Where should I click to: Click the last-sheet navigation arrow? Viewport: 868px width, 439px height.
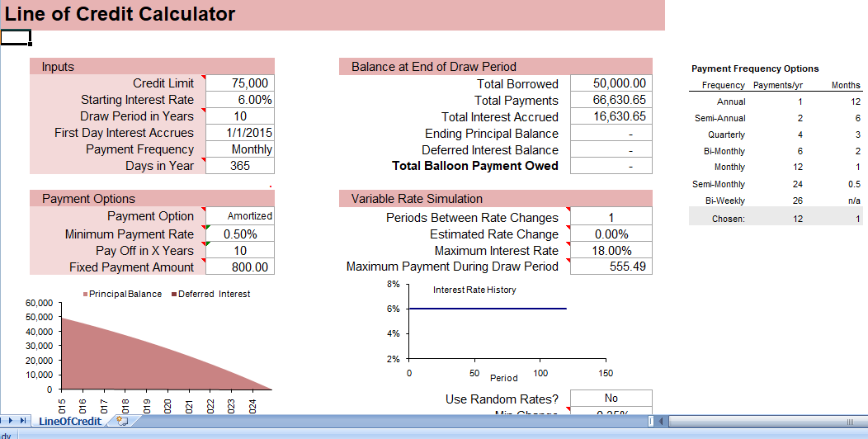(x=23, y=421)
